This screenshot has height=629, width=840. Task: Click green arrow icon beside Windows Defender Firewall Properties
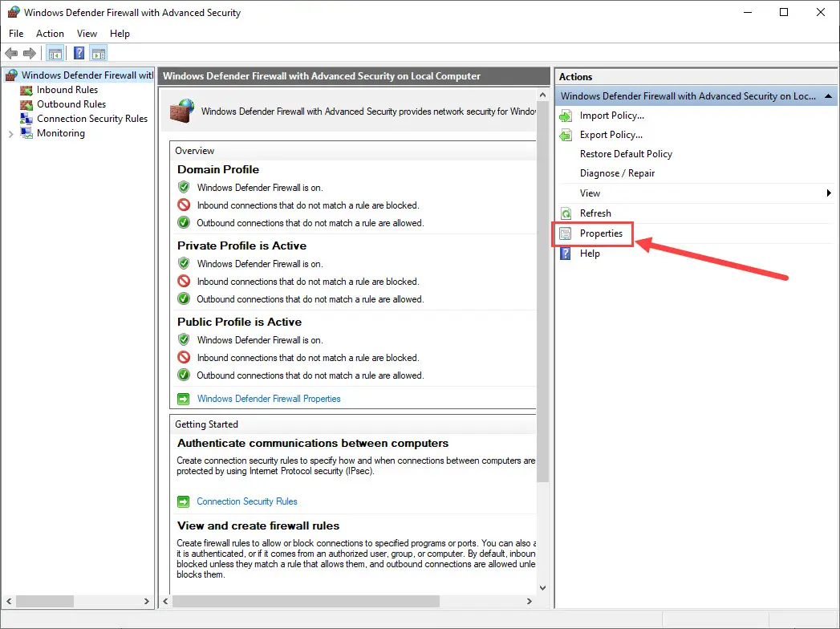[183, 400]
